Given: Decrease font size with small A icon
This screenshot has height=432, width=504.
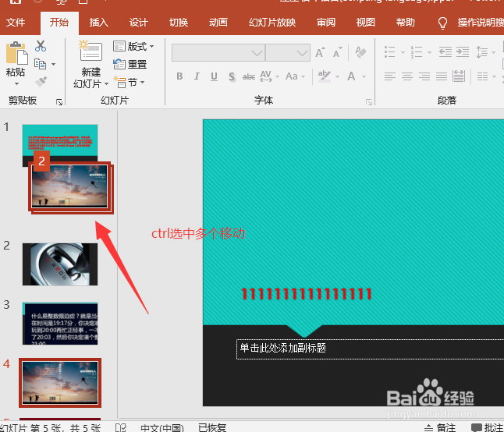Looking at the screenshot, I should click(x=338, y=52).
